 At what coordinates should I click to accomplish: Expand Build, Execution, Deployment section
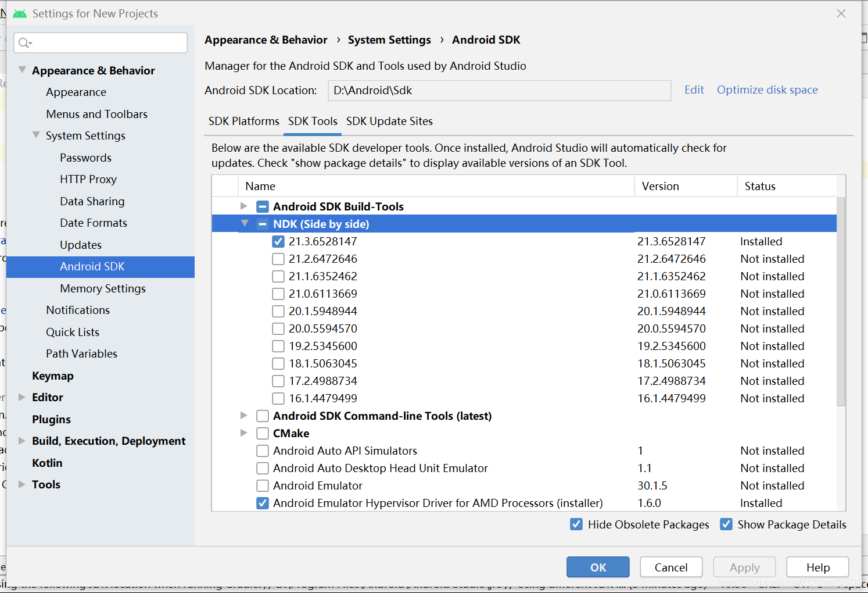(21, 441)
